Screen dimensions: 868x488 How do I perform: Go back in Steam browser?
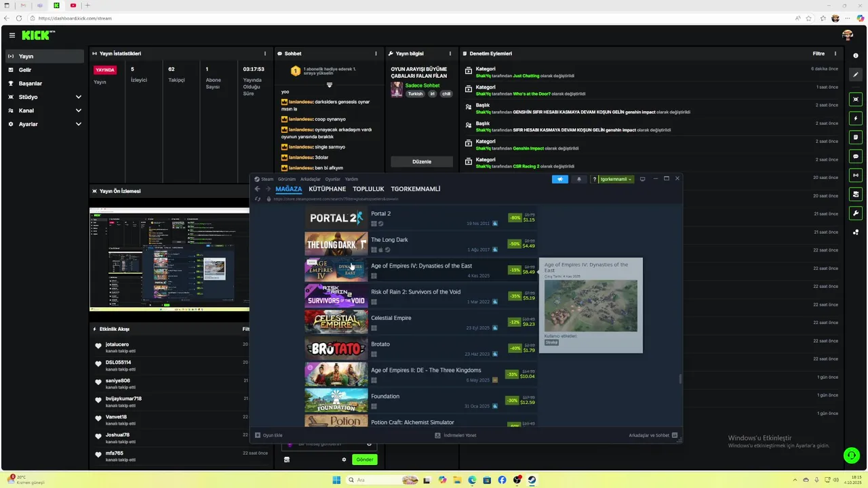(x=258, y=189)
